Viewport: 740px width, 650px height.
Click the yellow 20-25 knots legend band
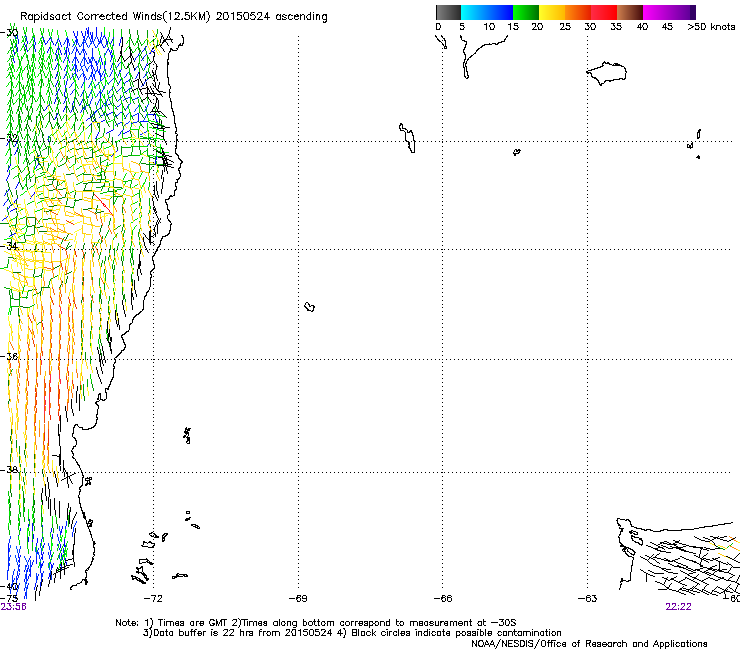click(x=552, y=12)
